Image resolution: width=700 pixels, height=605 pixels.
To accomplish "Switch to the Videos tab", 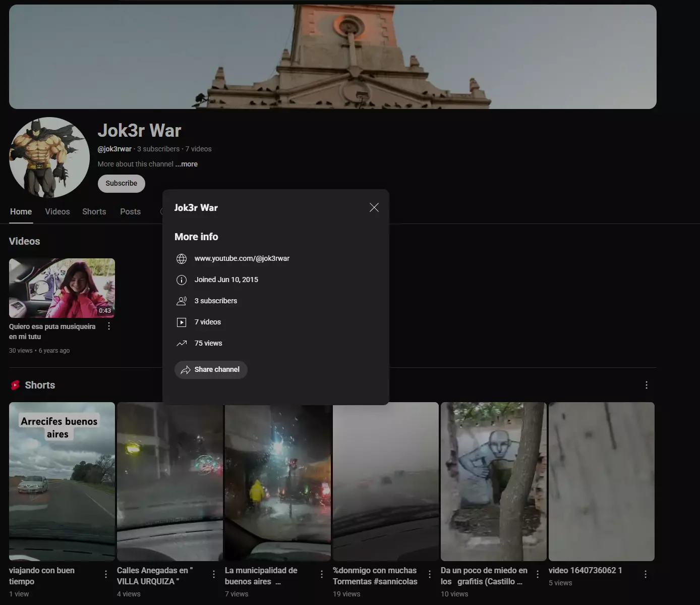I will [x=57, y=212].
